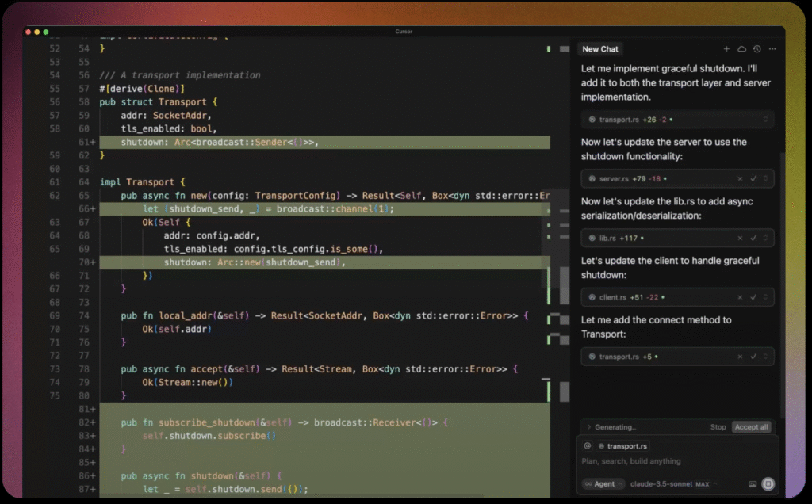Reject transport.rs +5 changes with X icon
812x504 pixels.
[x=740, y=357]
